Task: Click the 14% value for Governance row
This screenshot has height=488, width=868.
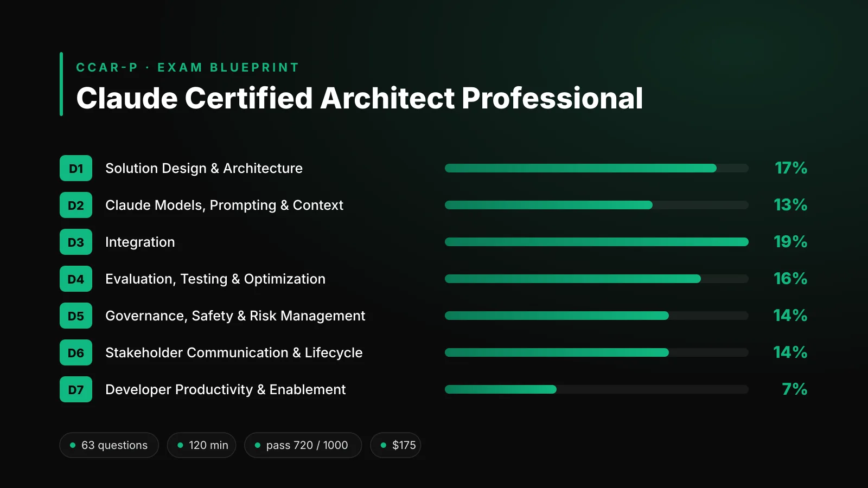Action: 790,316
